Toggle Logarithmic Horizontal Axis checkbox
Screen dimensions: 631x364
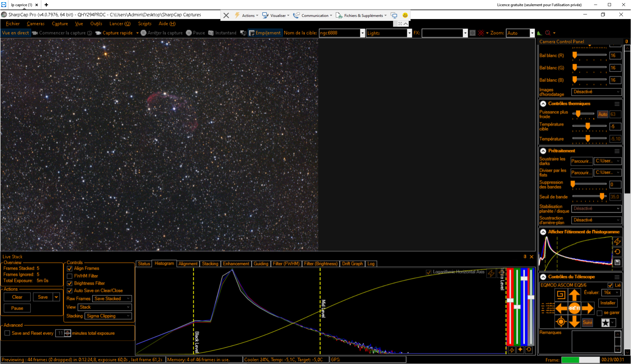click(428, 272)
